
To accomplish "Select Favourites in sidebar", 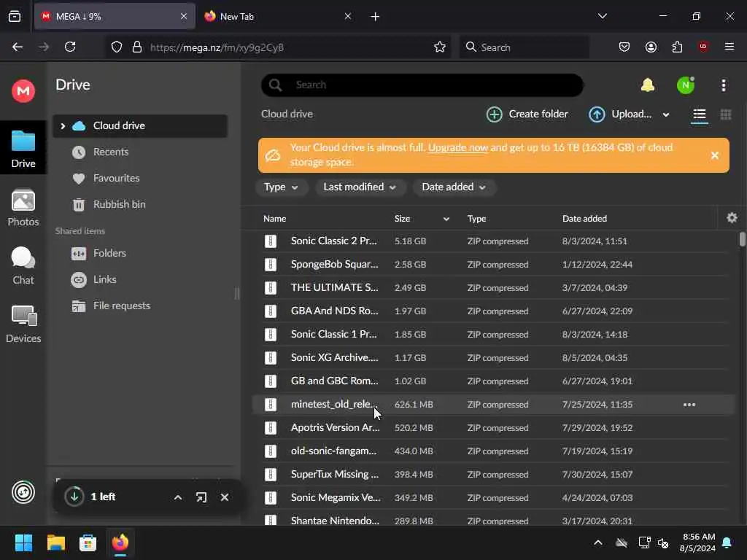I will (x=116, y=178).
